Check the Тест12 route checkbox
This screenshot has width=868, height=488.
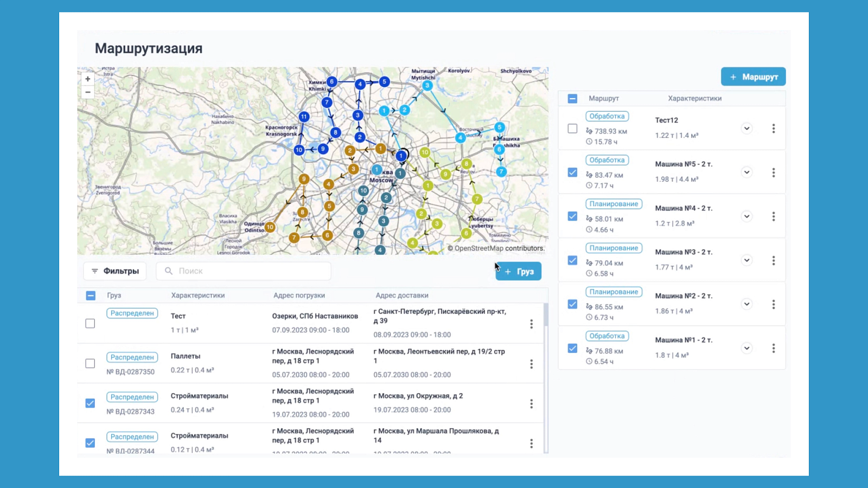pyautogui.click(x=572, y=129)
